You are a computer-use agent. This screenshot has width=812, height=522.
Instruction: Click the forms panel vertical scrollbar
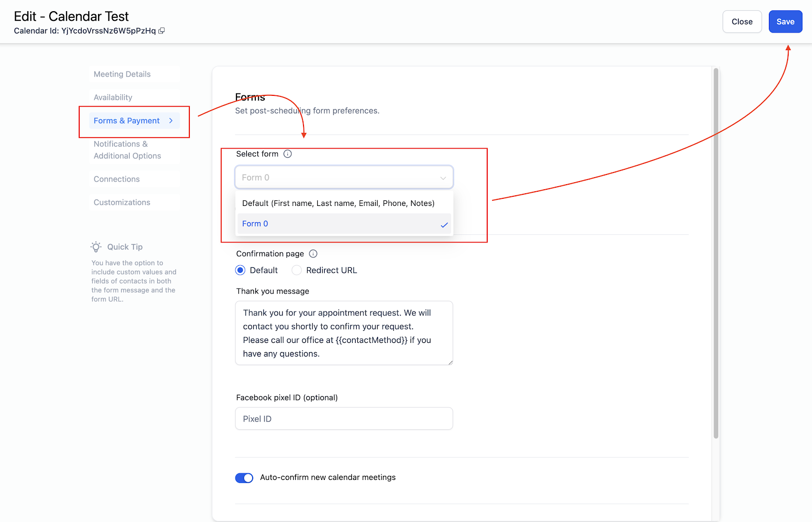click(x=716, y=253)
